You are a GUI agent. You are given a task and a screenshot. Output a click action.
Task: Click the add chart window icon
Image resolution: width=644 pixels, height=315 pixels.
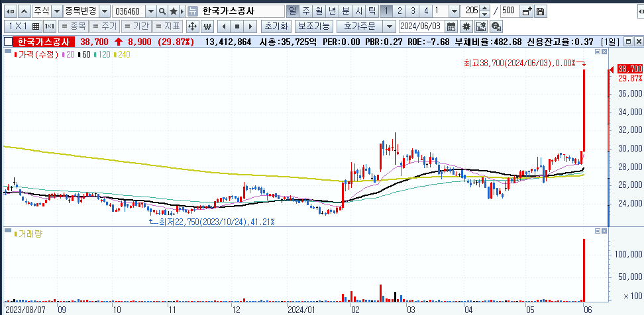click(x=527, y=11)
